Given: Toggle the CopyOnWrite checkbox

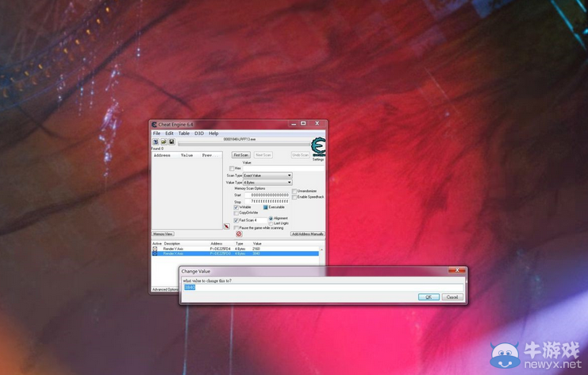Looking at the screenshot, I should [236, 213].
